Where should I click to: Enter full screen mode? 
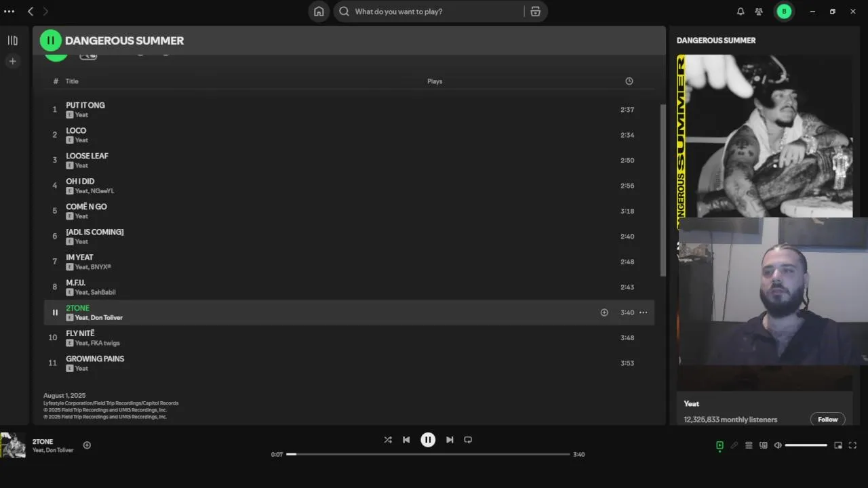click(x=853, y=445)
